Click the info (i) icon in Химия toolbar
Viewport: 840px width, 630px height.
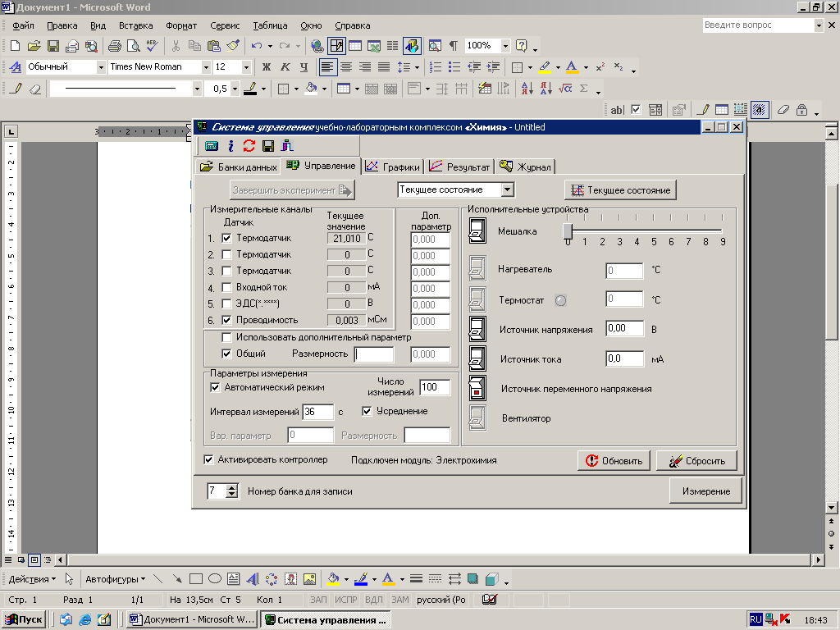(x=231, y=146)
